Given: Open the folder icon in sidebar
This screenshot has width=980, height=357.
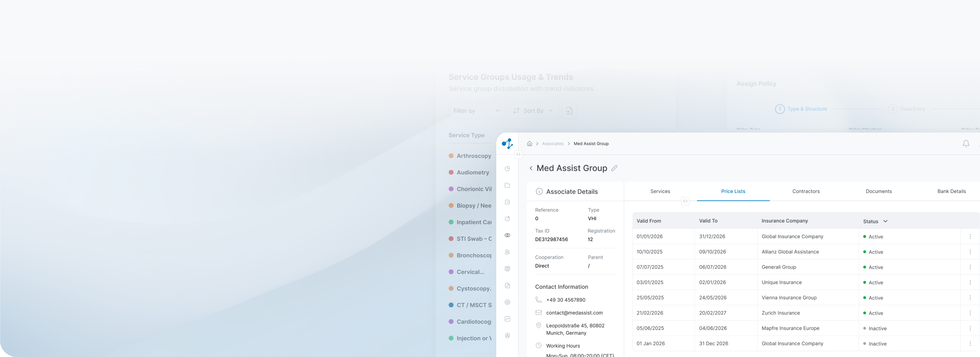Looking at the screenshot, I should point(507,185).
